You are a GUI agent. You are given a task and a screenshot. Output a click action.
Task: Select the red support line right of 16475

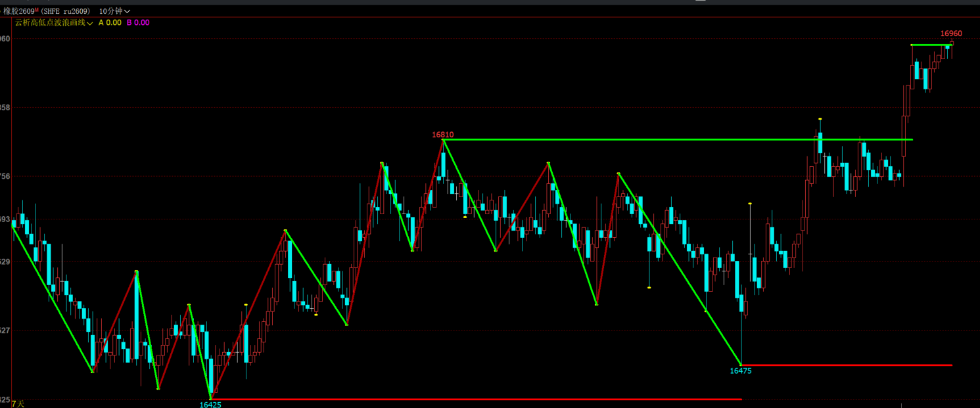click(x=847, y=365)
